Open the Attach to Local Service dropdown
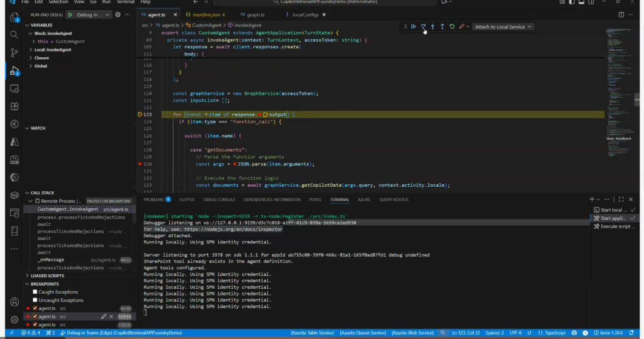644x339 pixels. 503,26
